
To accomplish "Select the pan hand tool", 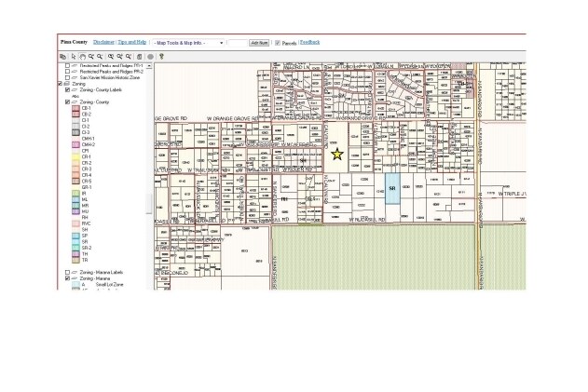I will [84, 57].
